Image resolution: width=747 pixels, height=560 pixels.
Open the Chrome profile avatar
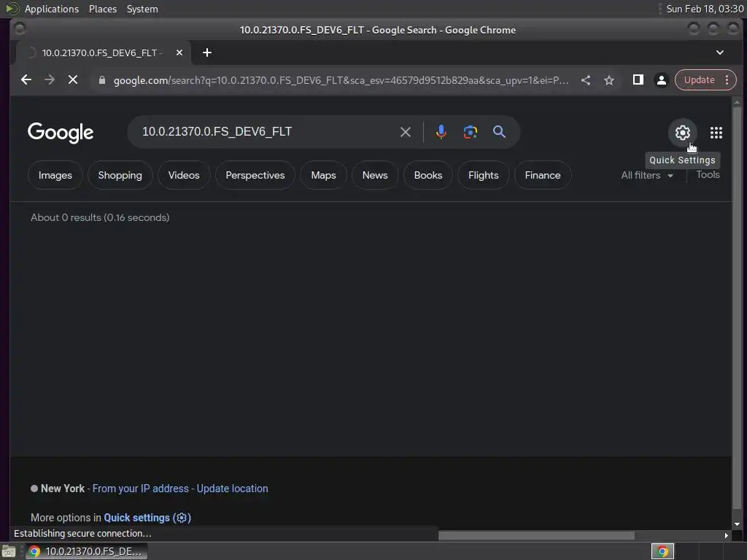click(661, 80)
